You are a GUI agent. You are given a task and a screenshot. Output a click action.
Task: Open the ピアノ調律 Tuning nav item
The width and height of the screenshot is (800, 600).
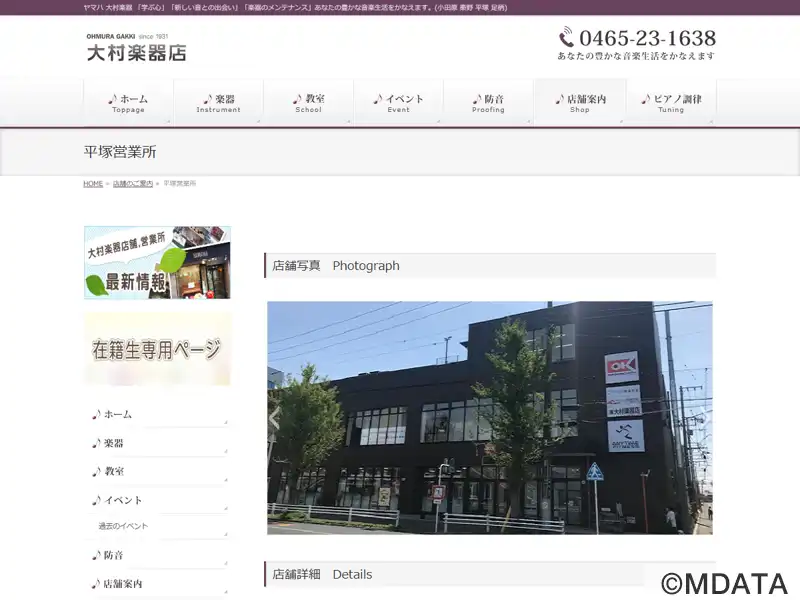(x=671, y=102)
